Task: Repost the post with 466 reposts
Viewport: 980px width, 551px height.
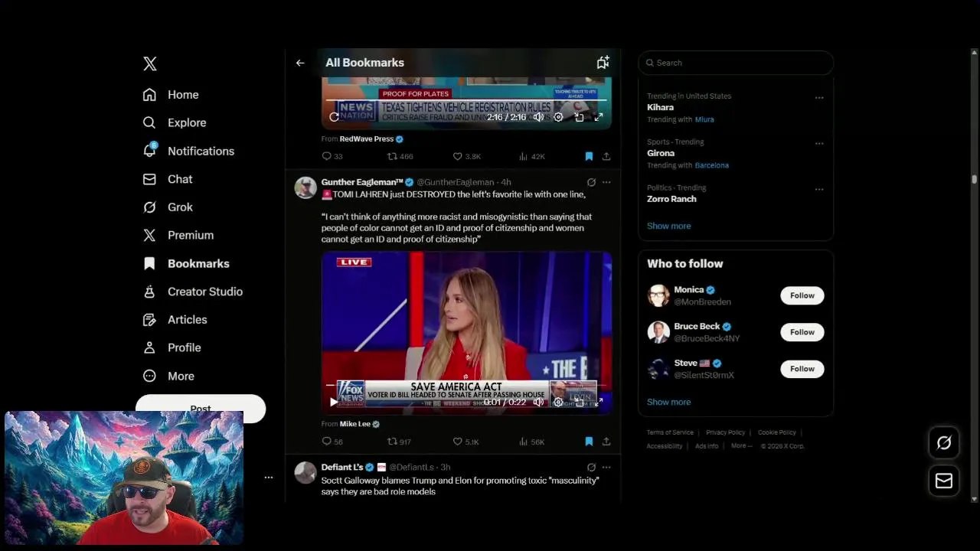Action: pyautogui.click(x=400, y=156)
